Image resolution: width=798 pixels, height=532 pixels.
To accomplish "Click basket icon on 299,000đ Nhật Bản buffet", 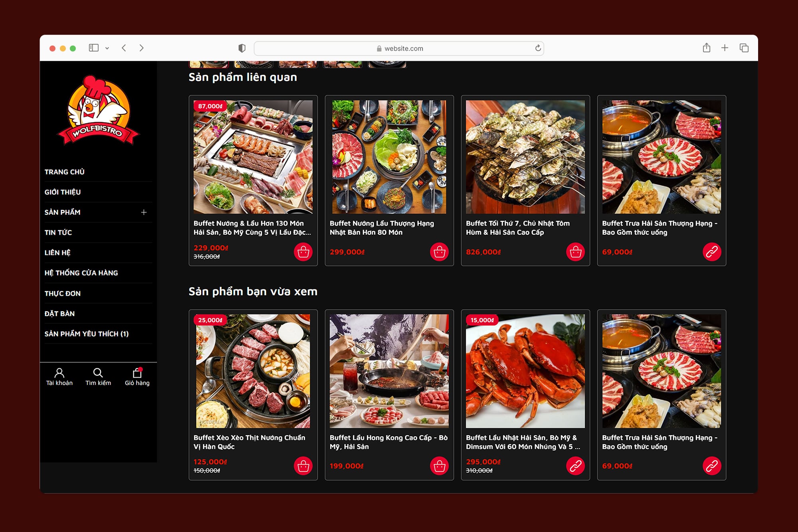I will (439, 252).
